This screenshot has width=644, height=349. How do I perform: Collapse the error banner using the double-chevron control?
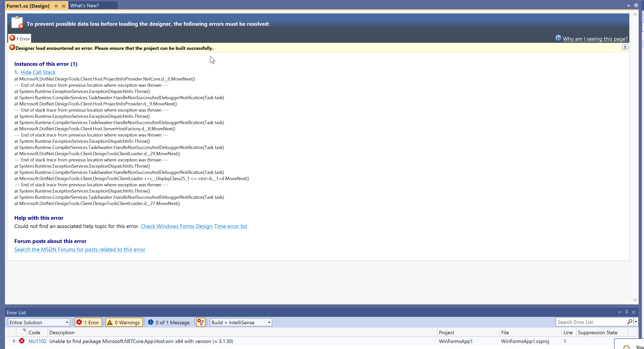click(625, 47)
